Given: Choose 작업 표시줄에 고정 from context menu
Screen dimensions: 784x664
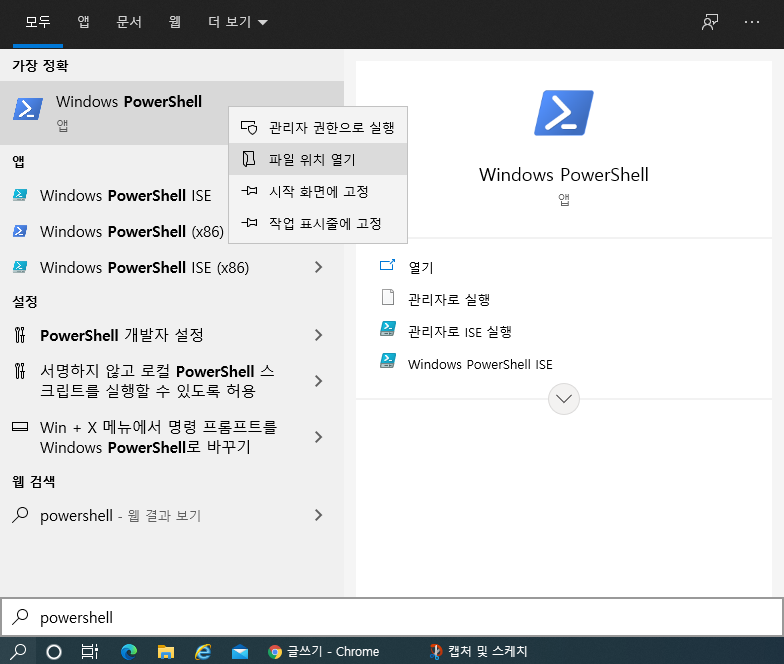Looking at the screenshot, I should pyautogui.click(x=318, y=224).
